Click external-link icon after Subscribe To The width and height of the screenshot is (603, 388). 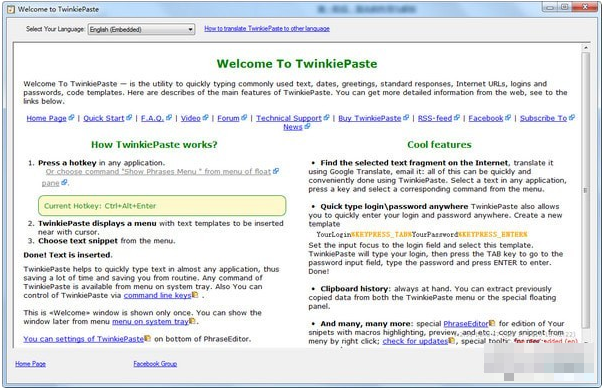[572, 118]
